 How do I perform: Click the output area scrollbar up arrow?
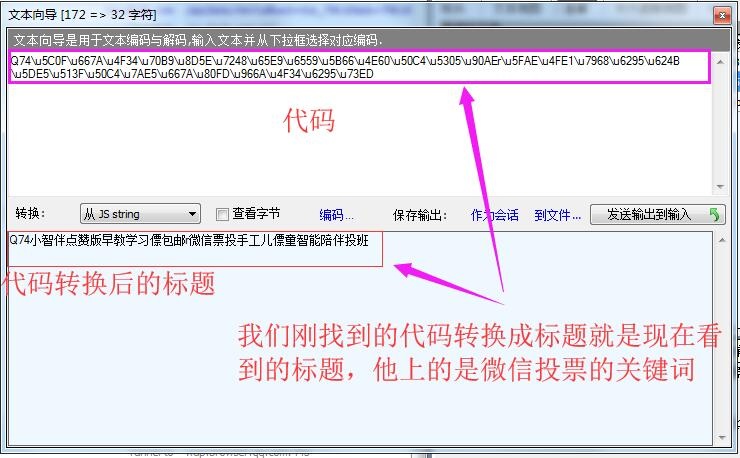722,240
